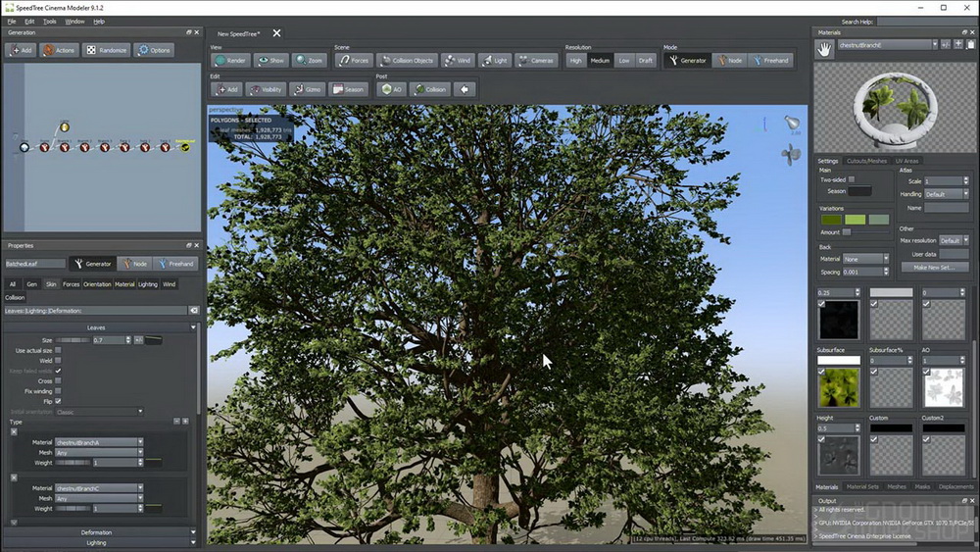Open the Wind scene tool
Image resolution: width=980 pixels, height=552 pixels.
point(457,61)
